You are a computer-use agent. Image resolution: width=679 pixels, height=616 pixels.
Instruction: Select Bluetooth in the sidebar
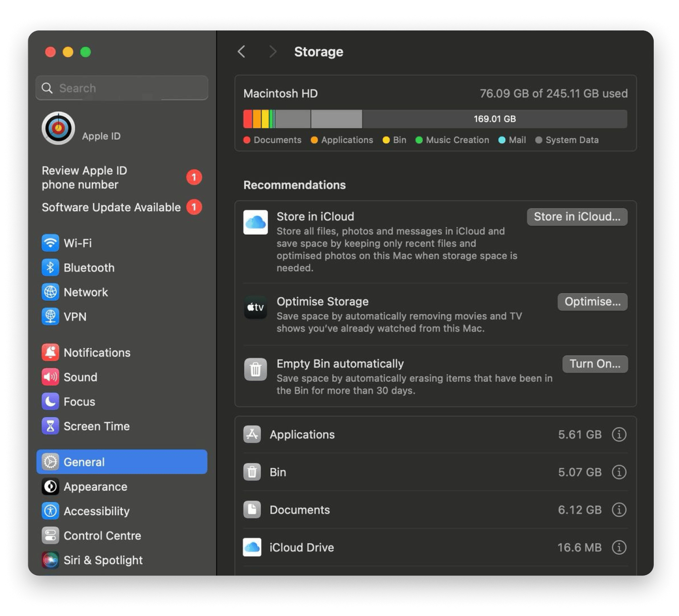[121, 268]
